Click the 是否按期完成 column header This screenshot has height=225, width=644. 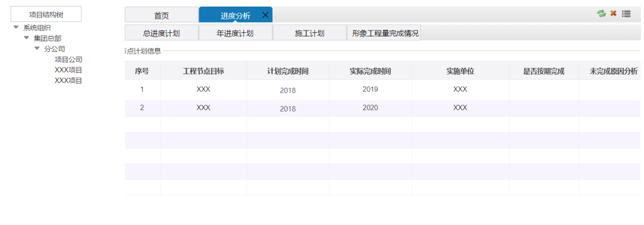coord(544,71)
